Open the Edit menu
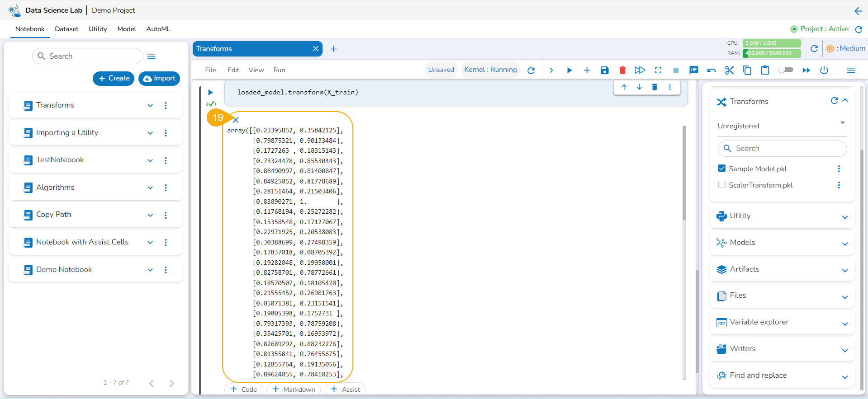The height and width of the screenshot is (399, 868). [233, 70]
